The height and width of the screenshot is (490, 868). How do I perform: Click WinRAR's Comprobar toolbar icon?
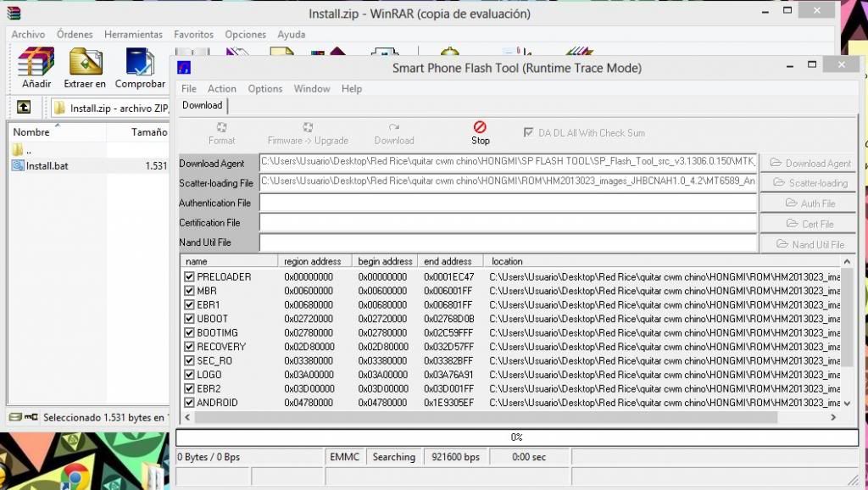click(140, 68)
